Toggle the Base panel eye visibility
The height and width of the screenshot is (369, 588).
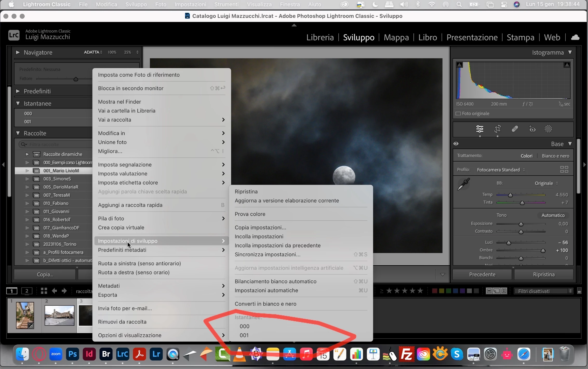point(456,144)
